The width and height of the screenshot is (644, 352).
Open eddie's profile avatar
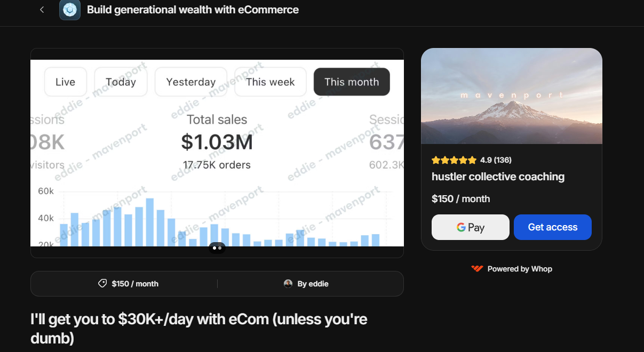tap(288, 284)
